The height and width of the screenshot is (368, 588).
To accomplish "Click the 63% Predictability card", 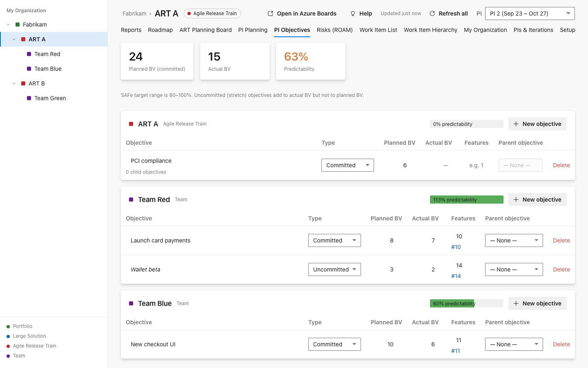I will coord(311,61).
